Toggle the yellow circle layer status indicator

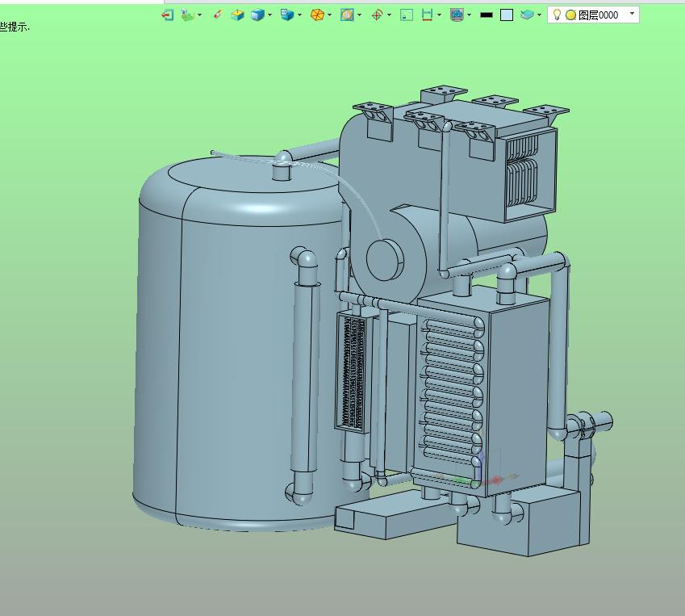point(570,15)
